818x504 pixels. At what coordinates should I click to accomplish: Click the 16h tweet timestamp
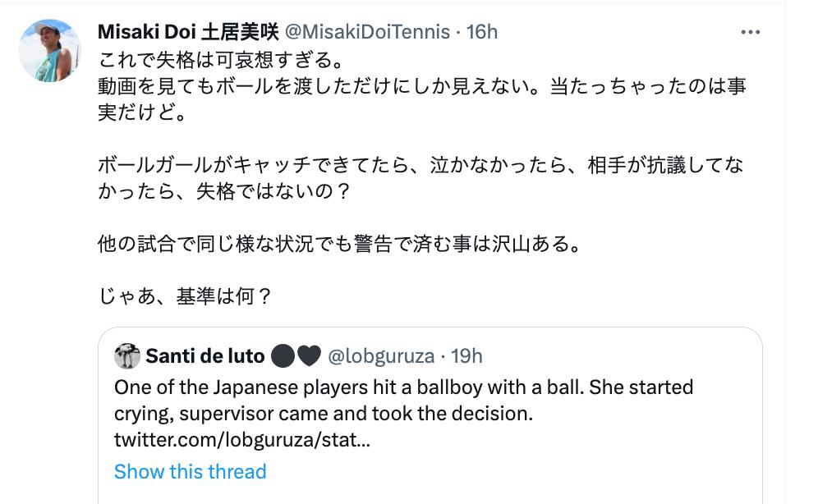coord(482,32)
